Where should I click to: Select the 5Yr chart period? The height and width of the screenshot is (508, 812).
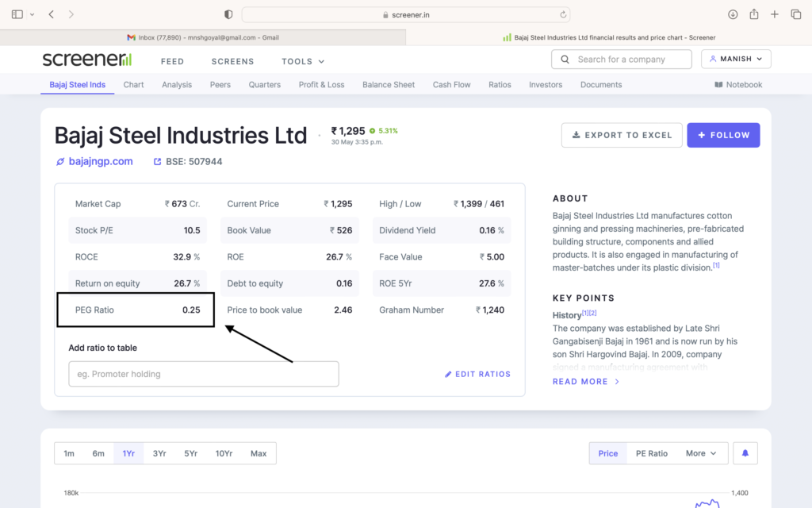190,453
